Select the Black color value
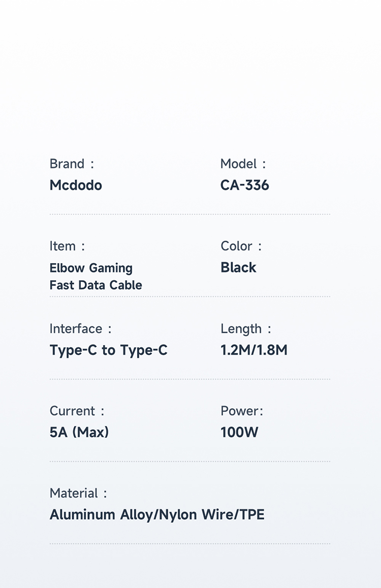Screen dimensions: 381x588 238,268
